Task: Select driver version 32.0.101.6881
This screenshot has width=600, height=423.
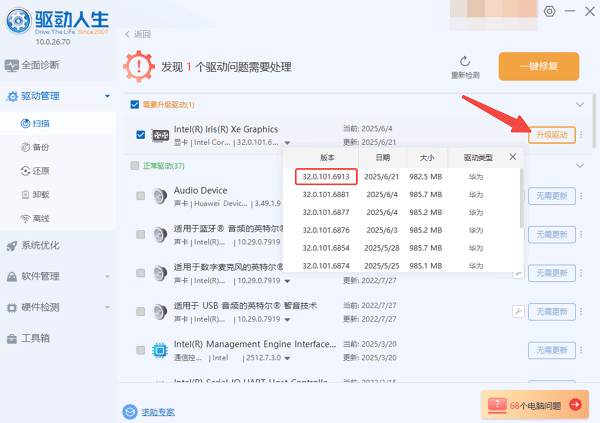Action: [x=326, y=194]
